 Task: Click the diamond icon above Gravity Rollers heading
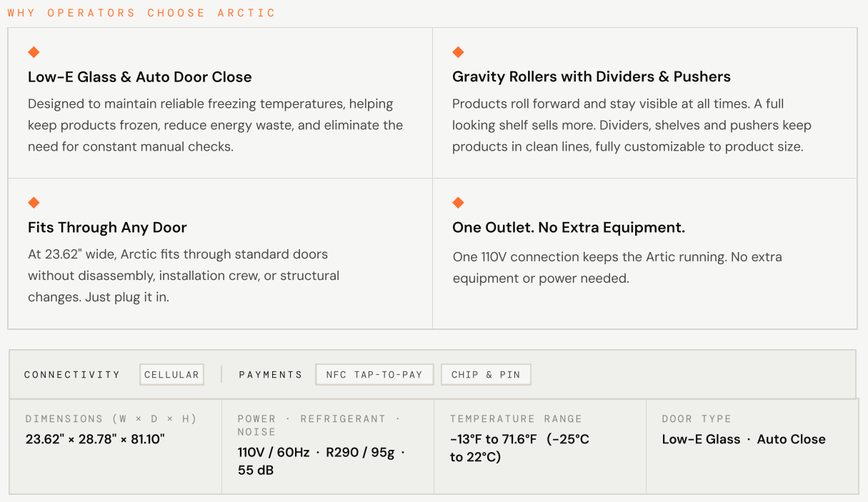point(458,52)
